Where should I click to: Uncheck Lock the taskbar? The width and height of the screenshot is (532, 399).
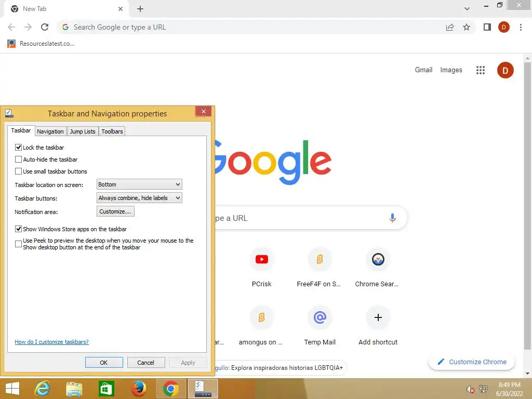[18, 147]
